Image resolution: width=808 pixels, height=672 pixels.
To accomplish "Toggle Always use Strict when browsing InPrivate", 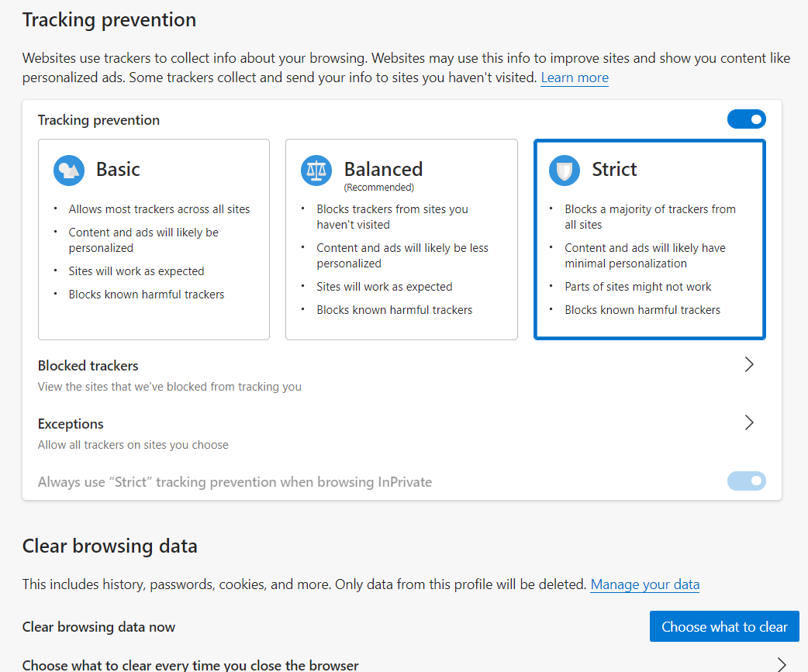I will coord(746,481).
